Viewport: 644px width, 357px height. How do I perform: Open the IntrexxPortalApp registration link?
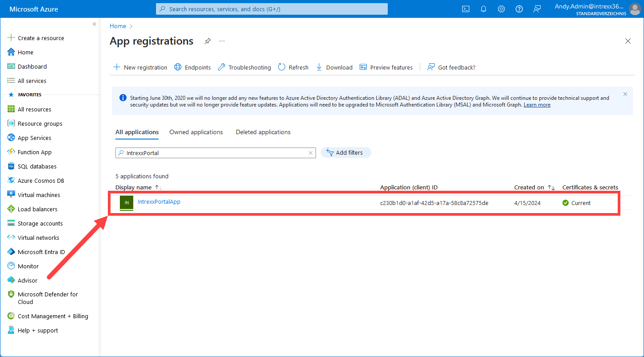point(159,202)
